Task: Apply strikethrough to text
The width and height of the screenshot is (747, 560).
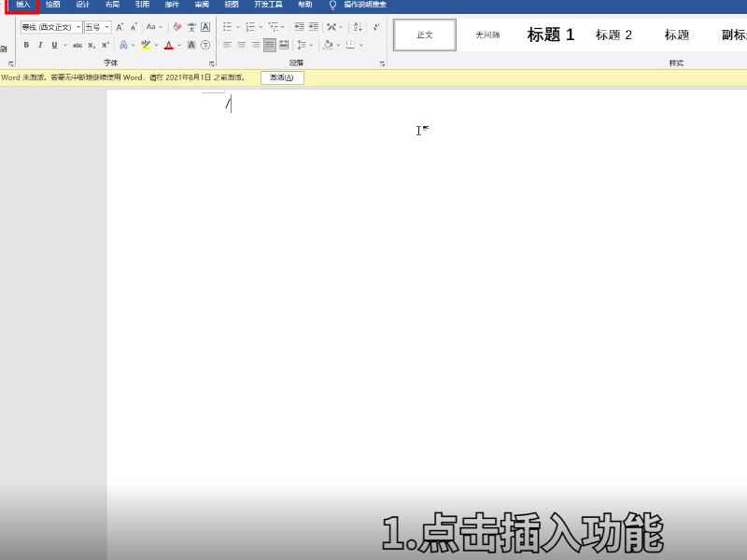Action: (76, 44)
